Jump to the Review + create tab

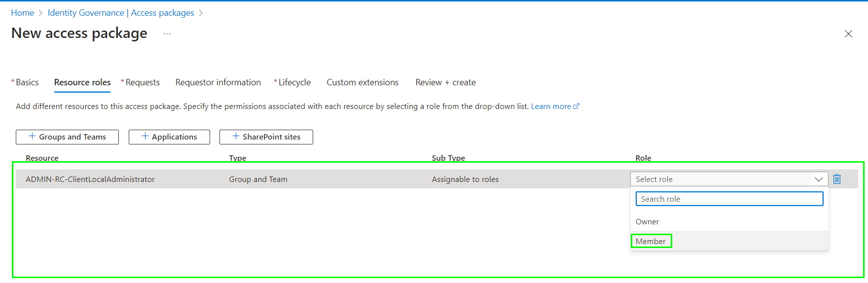coord(445,82)
